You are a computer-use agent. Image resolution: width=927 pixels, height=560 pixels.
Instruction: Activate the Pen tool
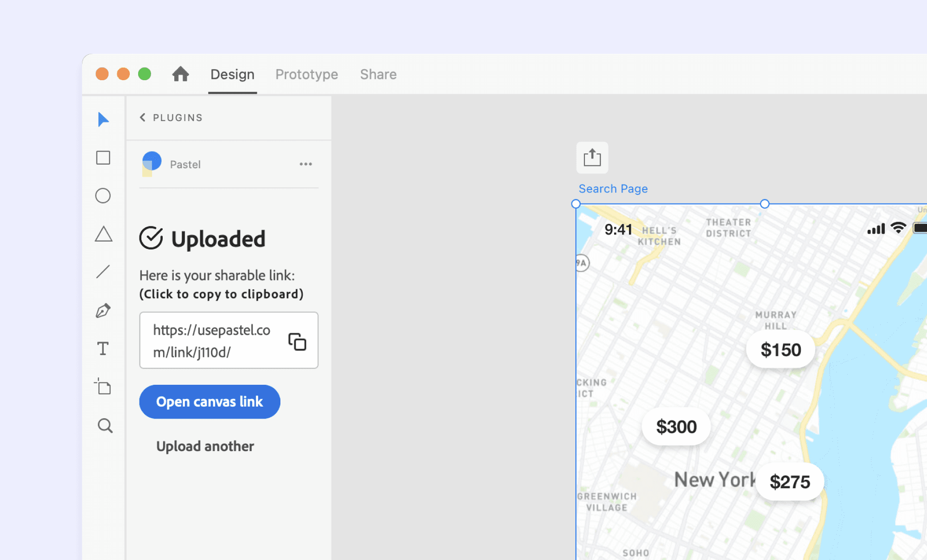(103, 310)
